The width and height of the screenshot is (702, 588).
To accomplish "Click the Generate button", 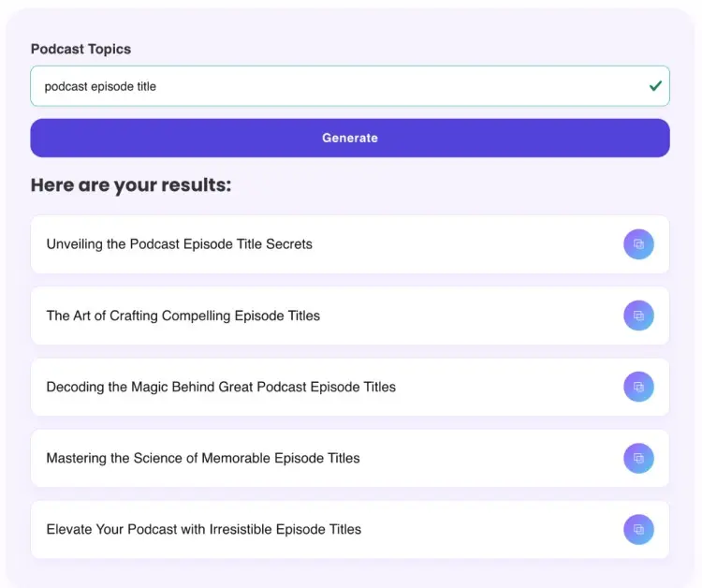I will pos(350,138).
